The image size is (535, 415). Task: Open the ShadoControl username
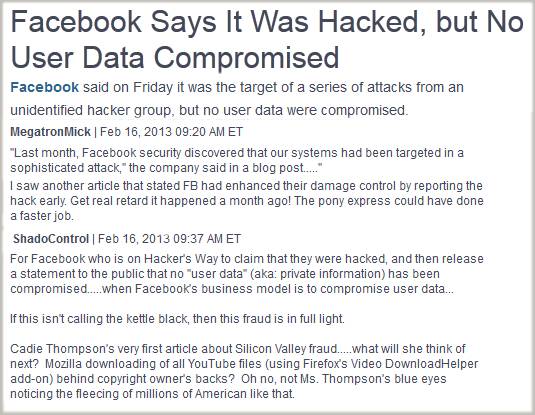[x=51, y=239]
